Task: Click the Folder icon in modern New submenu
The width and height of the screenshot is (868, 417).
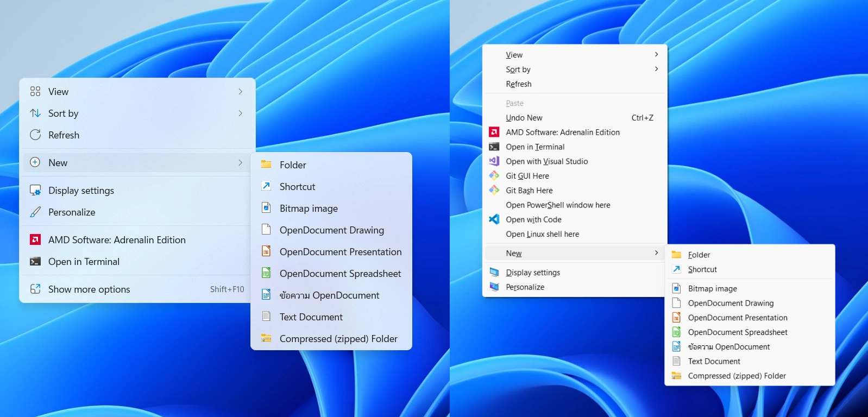Action: (266, 164)
